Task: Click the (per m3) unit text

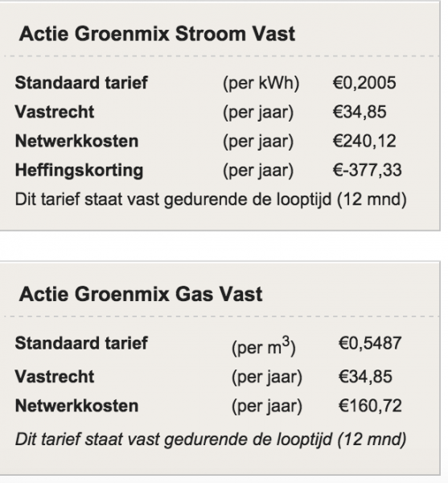Action: (263, 346)
